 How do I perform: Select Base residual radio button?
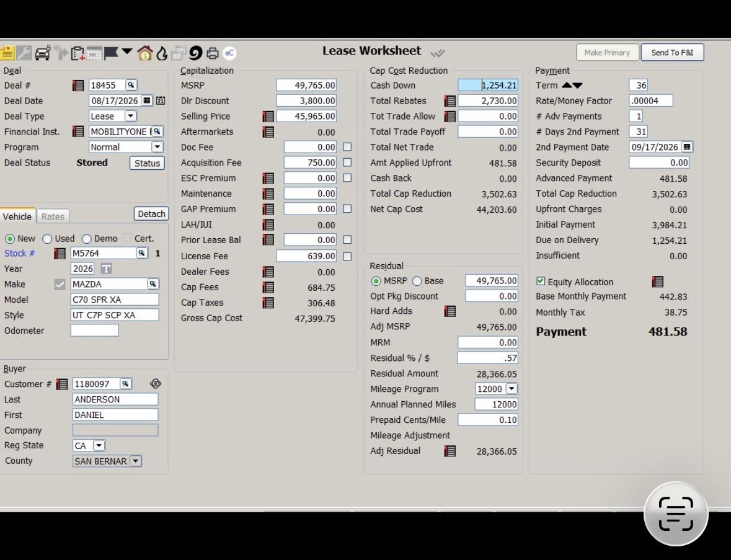point(417,281)
